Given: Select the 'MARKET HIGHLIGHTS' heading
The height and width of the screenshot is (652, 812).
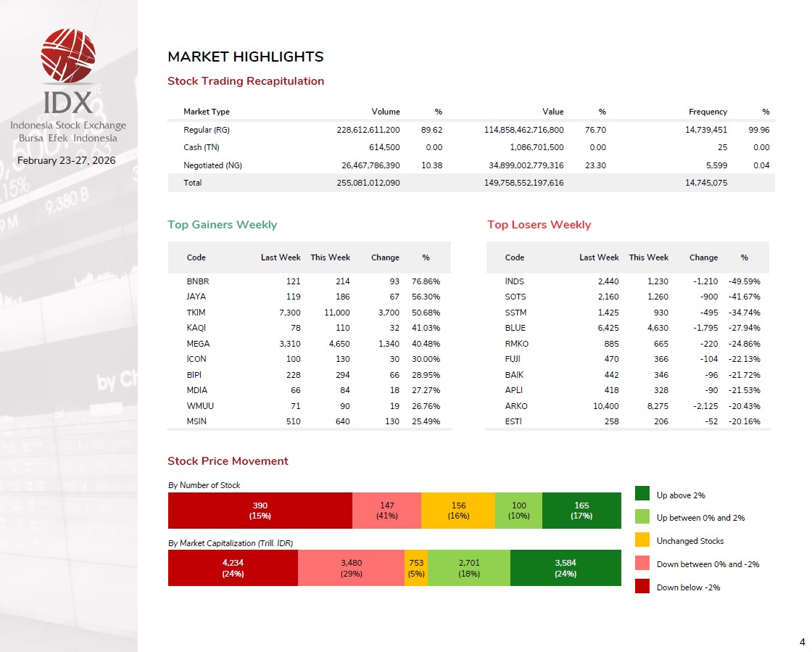Looking at the screenshot, I should [246, 57].
